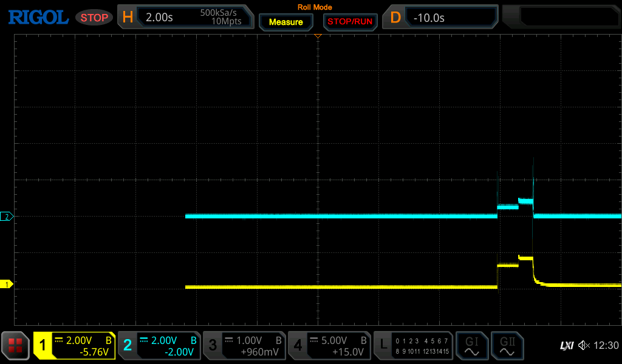This screenshot has width=622, height=364.
Task: Click channel 2 bandwidth limit B indicator
Action: pos(194,340)
